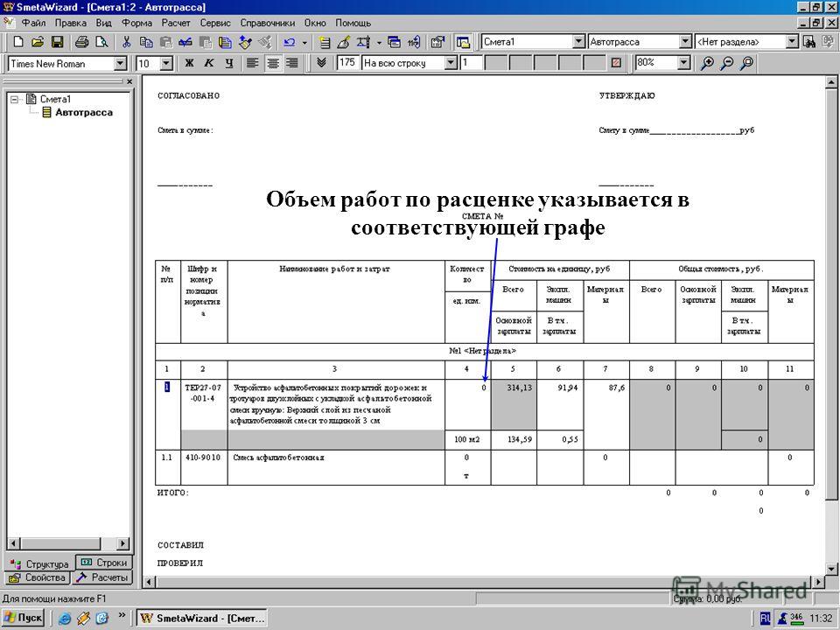
Task: Click the 'Смесь асфальтобетонная' cell
Action: pos(336,467)
